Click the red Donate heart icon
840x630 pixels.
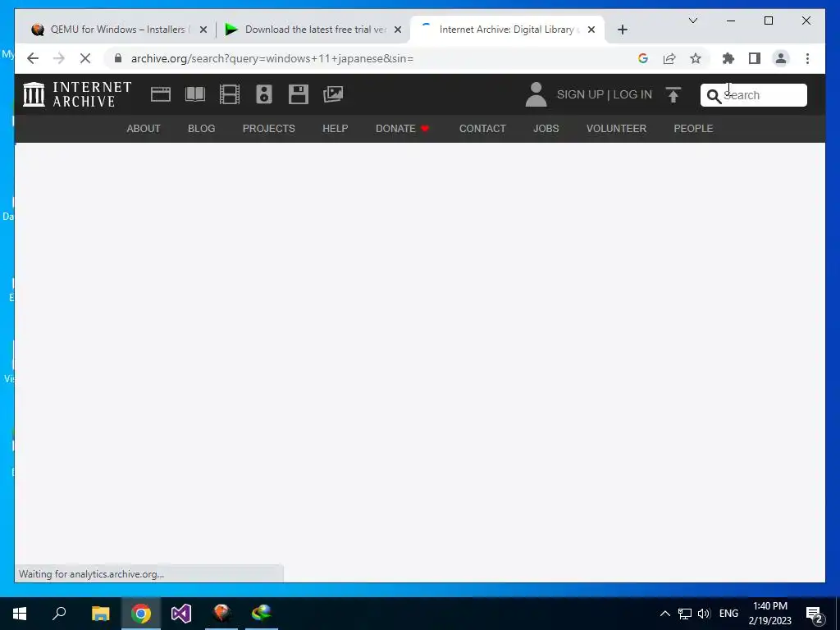[x=425, y=129]
